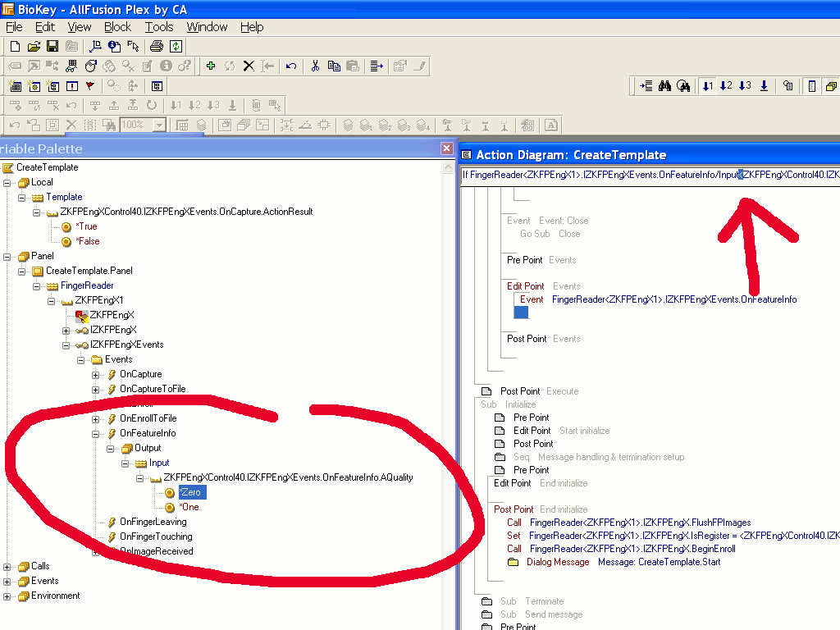Click the Print icon in toolbar

tap(157, 47)
